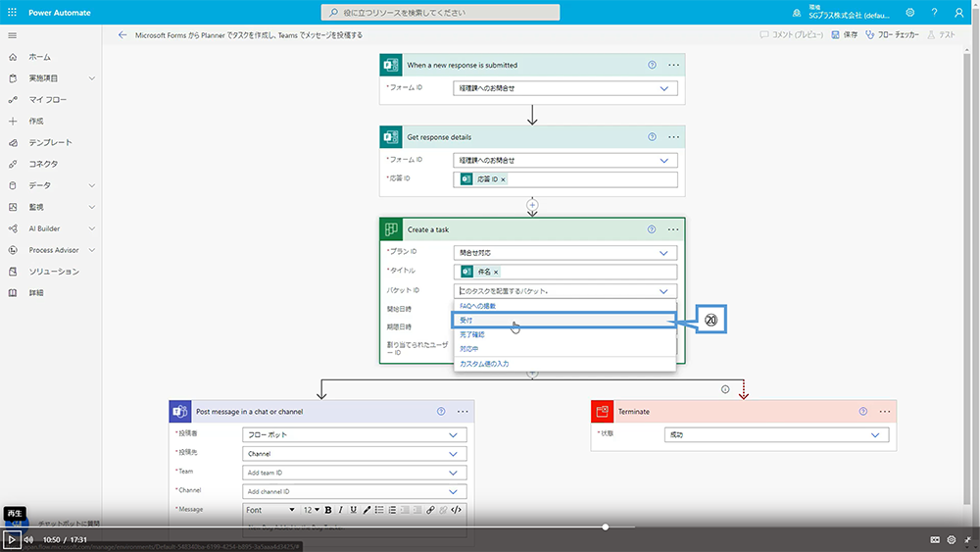This screenshot has height=552, width=980.
Task: Open more options menu for Create a task
Action: click(x=672, y=229)
